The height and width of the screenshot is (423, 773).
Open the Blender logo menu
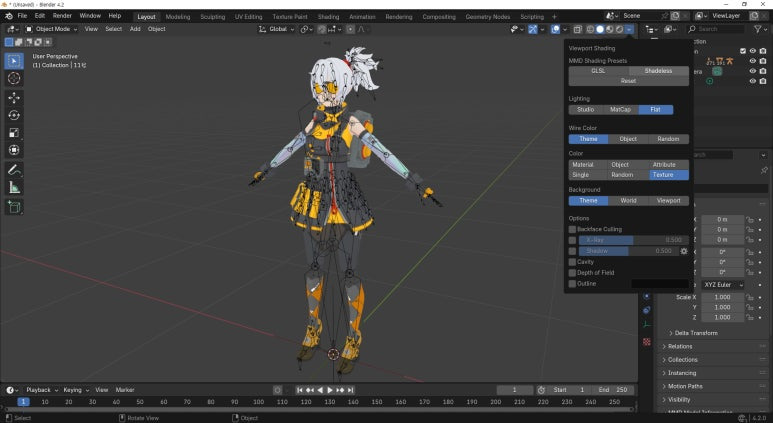click(9, 16)
